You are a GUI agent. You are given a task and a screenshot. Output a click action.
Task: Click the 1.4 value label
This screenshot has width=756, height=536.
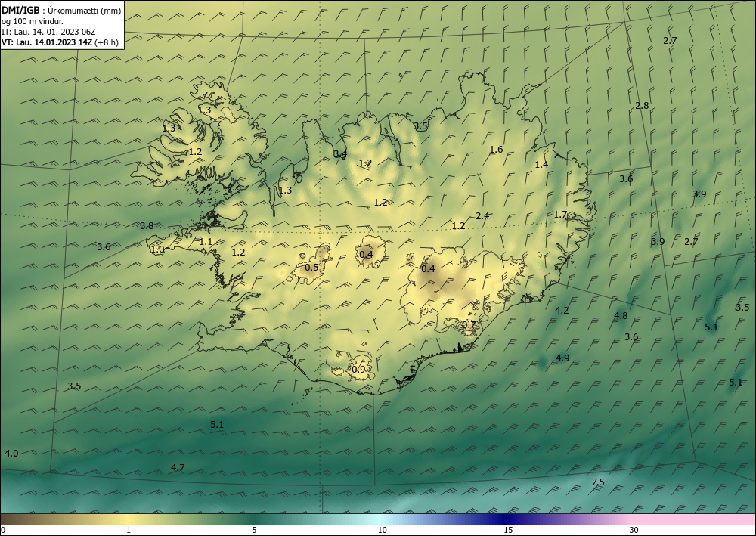click(x=542, y=164)
